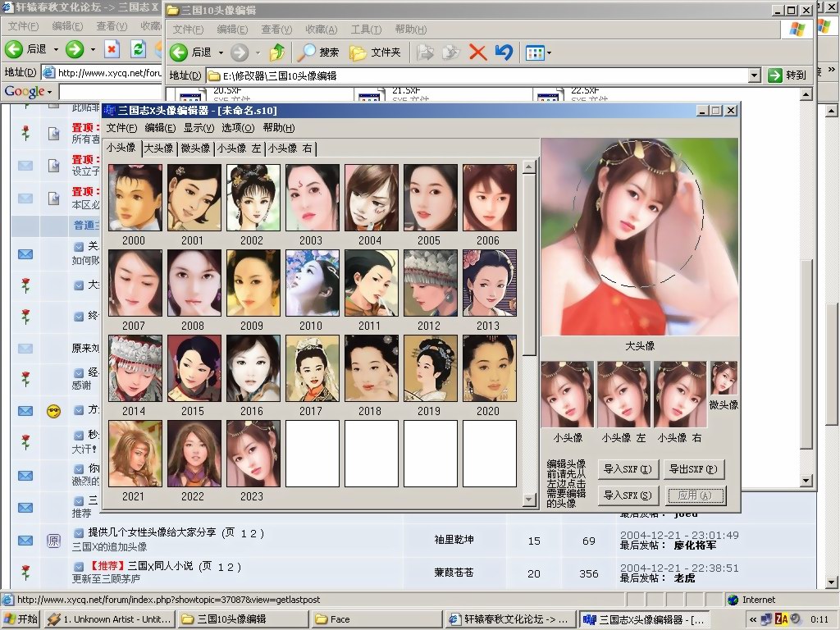This screenshot has height=630, width=840.
Task: Click the Explorer 搜索 magnifier icon
Action: point(306,52)
